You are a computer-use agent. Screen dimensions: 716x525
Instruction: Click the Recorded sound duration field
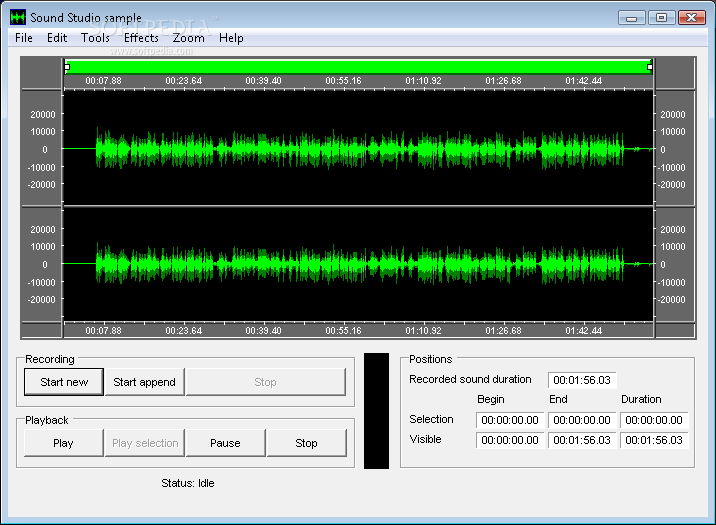582,380
